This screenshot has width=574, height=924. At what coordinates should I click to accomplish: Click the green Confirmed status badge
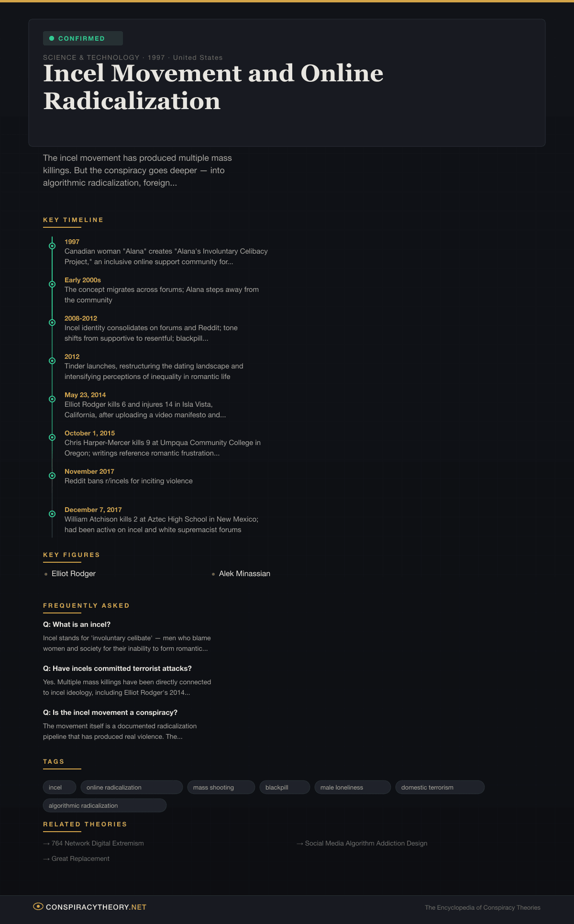coord(83,38)
